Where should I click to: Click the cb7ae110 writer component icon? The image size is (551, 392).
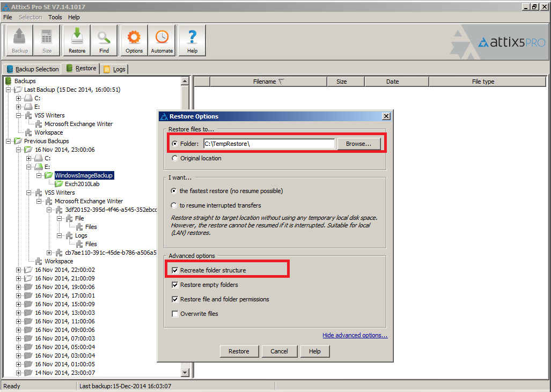point(59,253)
